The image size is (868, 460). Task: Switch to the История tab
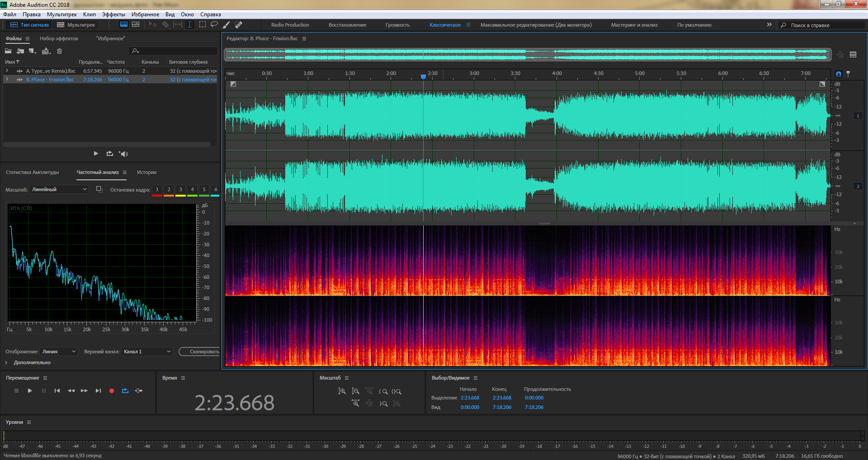point(146,172)
